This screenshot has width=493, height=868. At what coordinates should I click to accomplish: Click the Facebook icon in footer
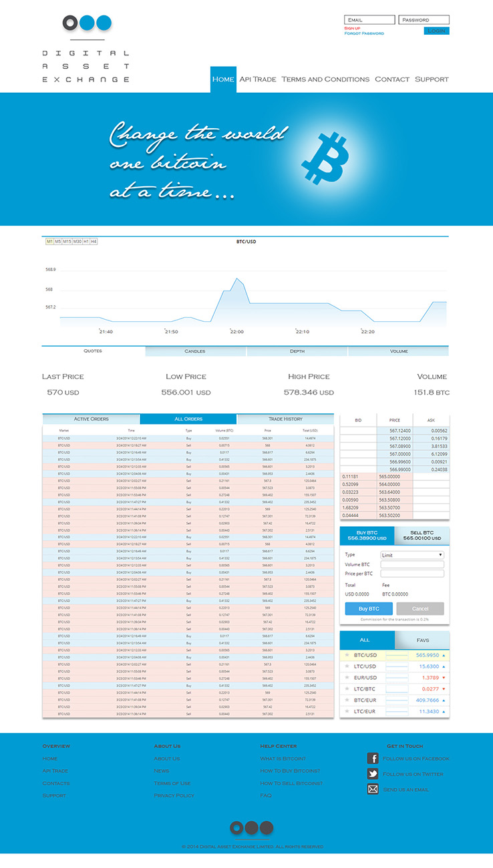point(373,758)
